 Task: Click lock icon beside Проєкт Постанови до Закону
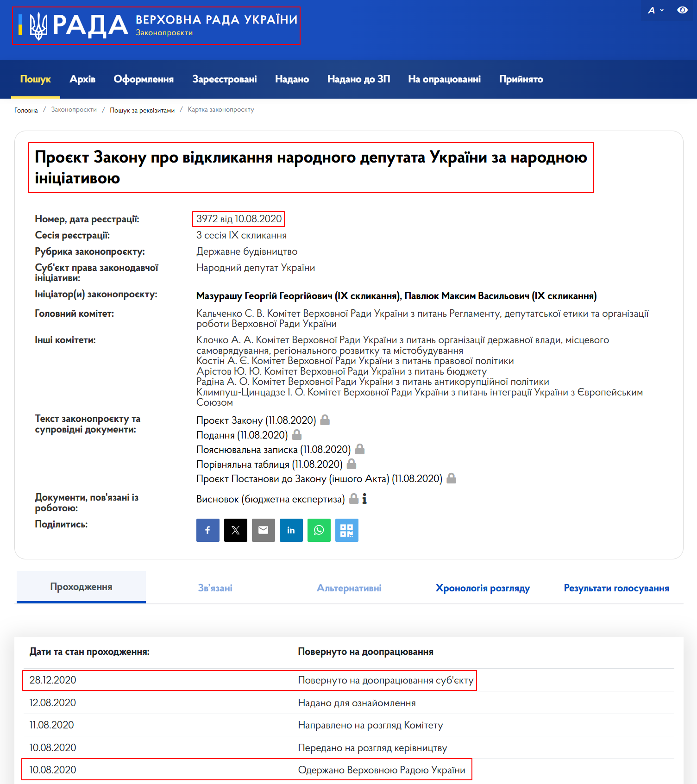452,478
